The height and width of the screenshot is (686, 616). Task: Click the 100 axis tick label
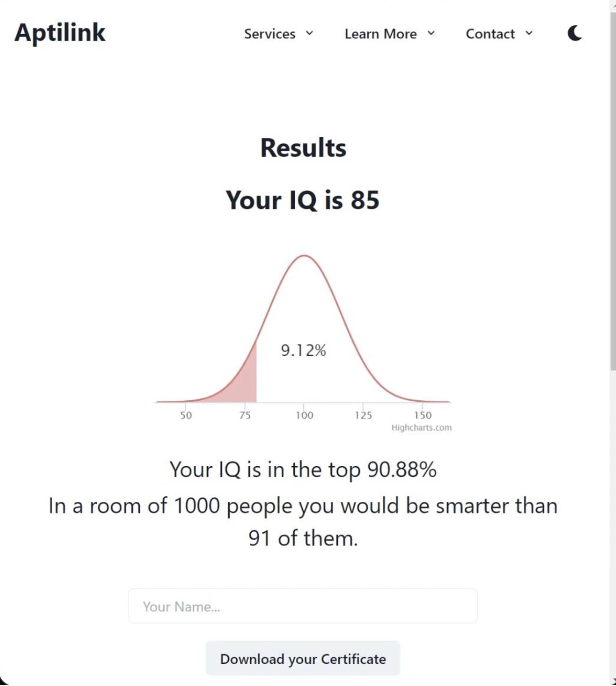(x=304, y=415)
